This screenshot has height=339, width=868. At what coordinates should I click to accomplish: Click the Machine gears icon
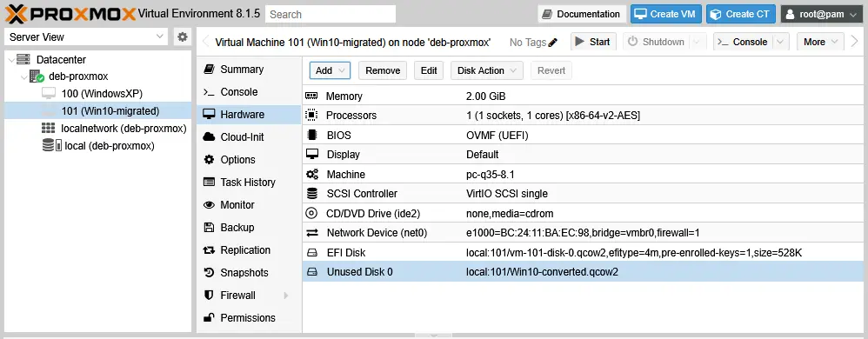pos(311,174)
